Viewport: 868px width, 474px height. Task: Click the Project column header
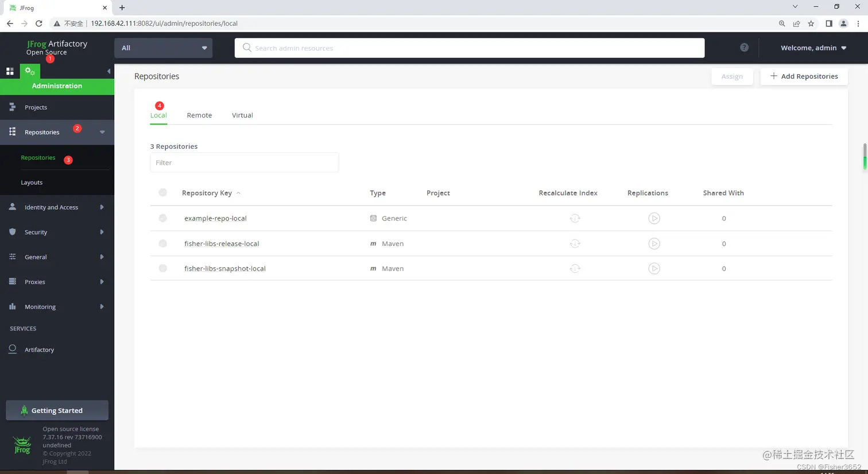tap(438, 193)
